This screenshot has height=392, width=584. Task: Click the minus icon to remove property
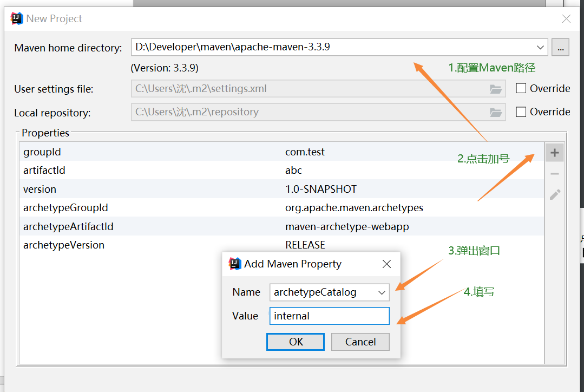click(x=555, y=174)
